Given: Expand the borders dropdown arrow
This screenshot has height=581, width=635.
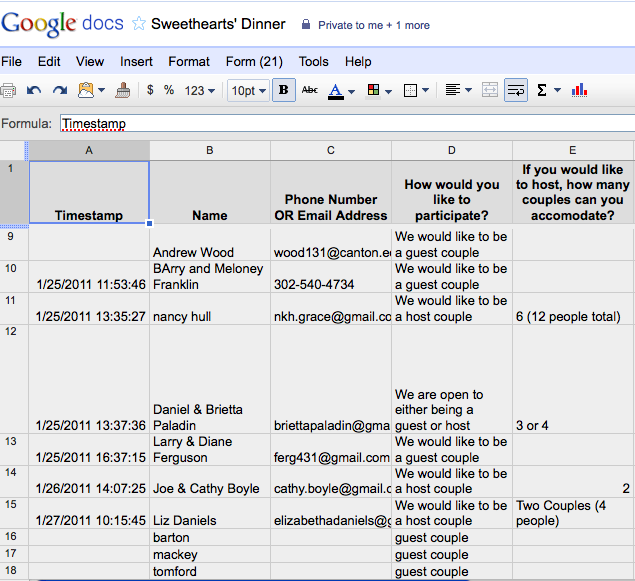Looking at the screenshot, I should [425, 90].
